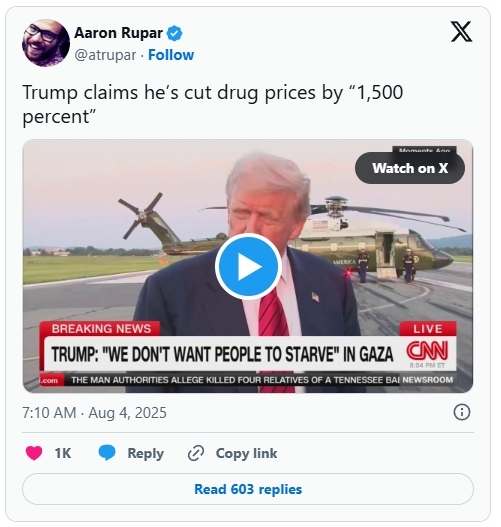
Task: Open the tweet info circle icon
Action: (462, 412)
